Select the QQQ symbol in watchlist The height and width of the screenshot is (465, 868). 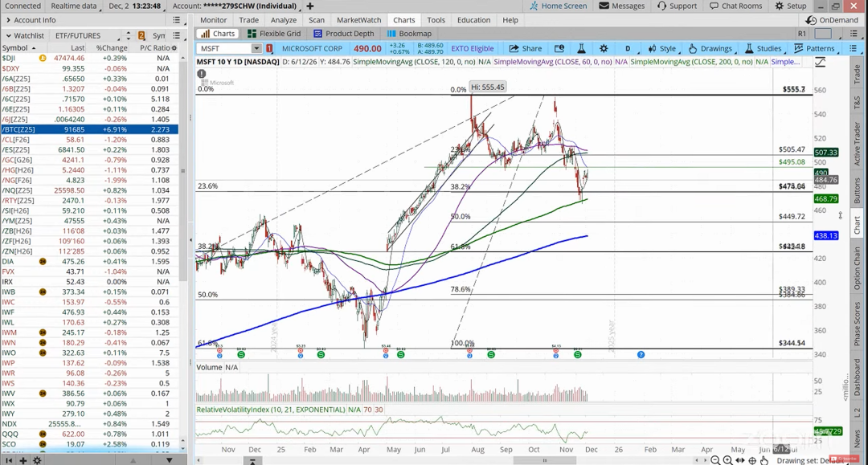[x=10, y=434]
